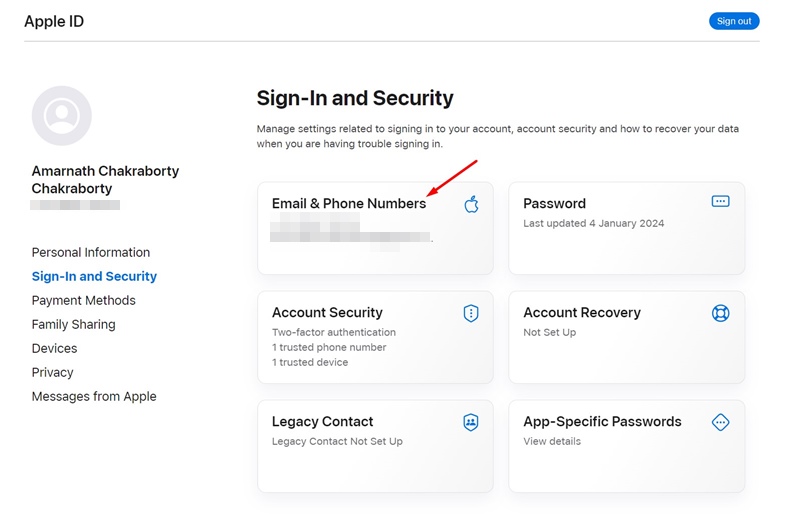Navigate to the Devices section

click(54, 349)
